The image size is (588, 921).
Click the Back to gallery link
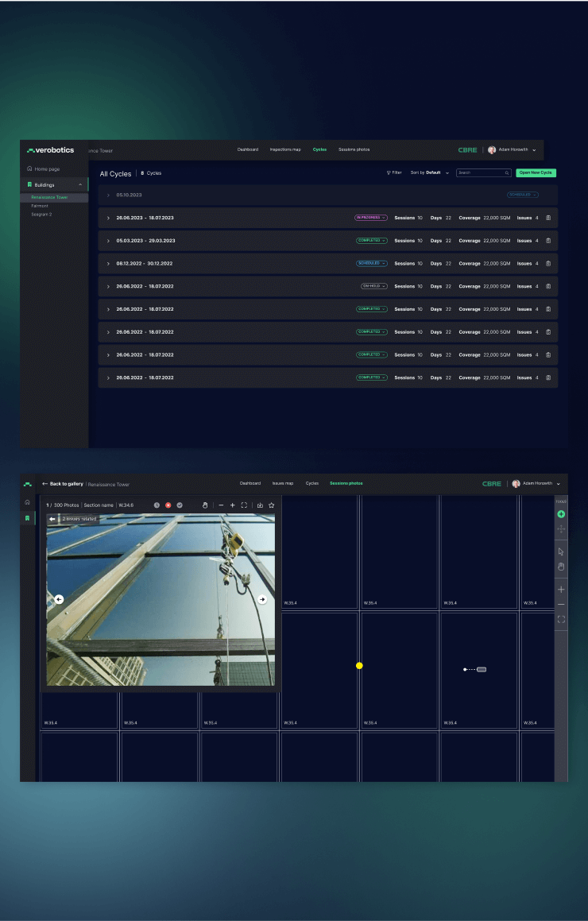63,483
